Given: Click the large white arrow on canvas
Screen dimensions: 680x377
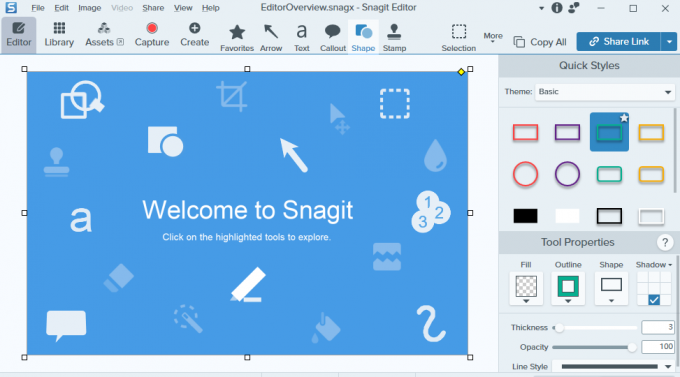Looking at the screenshot, I should [294, 155].
